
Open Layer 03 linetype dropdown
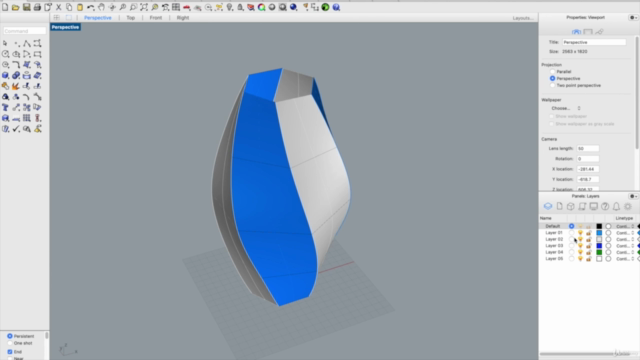click(x=625, y=246)
